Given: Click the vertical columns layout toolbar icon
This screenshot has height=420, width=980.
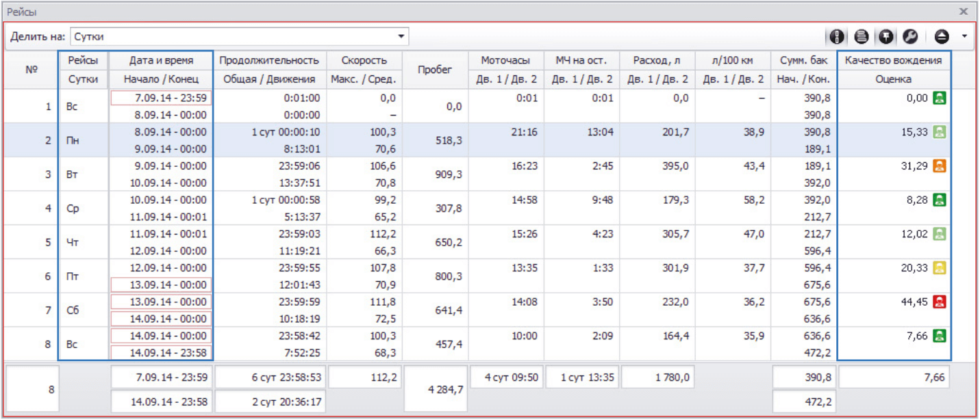Looking at the screenshot, I should 835,36.
